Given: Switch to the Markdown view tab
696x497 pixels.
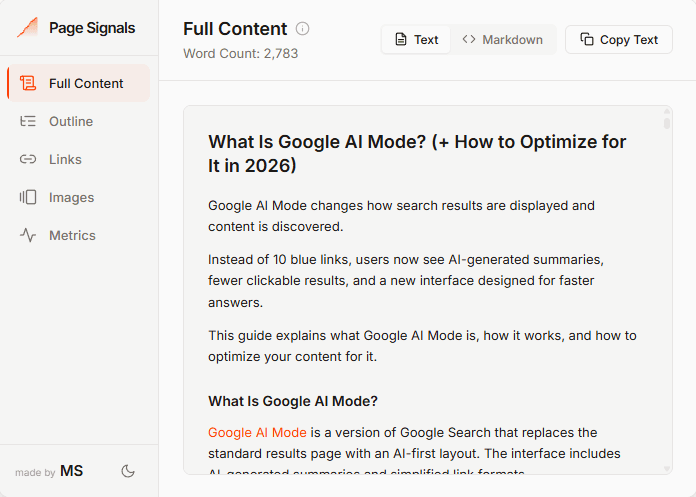Looking at the screenshot, I should (x=502, y=39).
